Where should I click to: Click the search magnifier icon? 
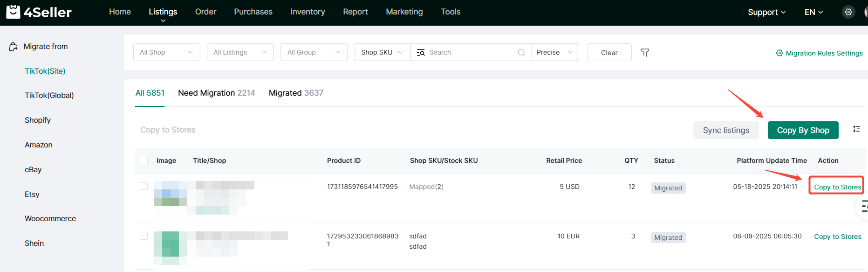tap(521, 52)
